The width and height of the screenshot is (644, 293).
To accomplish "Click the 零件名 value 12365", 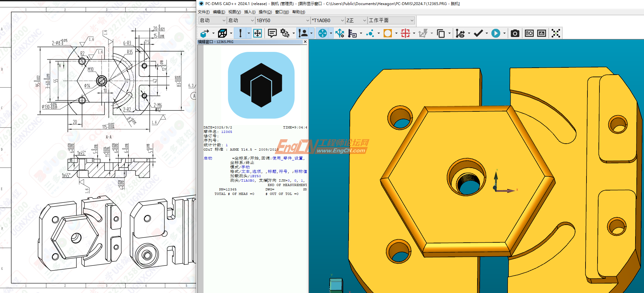I will [x=227, y=132].
